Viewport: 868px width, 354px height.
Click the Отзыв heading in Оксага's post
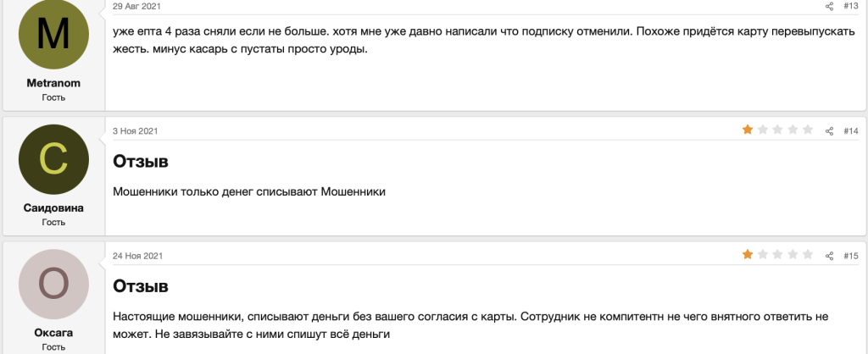point(141,286)
